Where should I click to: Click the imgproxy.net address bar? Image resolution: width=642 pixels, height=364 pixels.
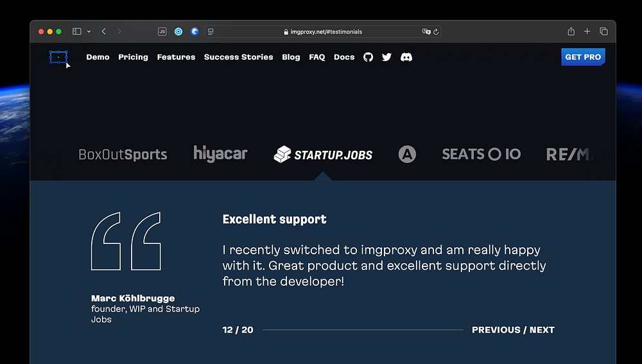click(323, 31)
